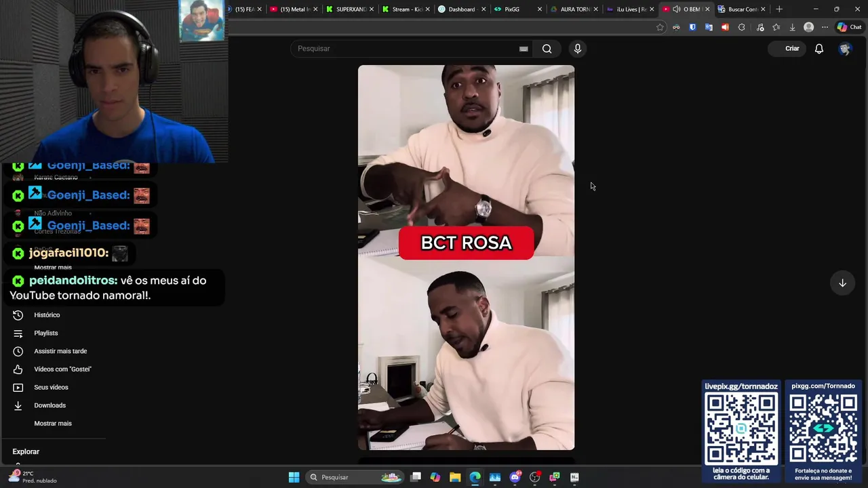Open the Copilot Chat button

pos(849,27)
